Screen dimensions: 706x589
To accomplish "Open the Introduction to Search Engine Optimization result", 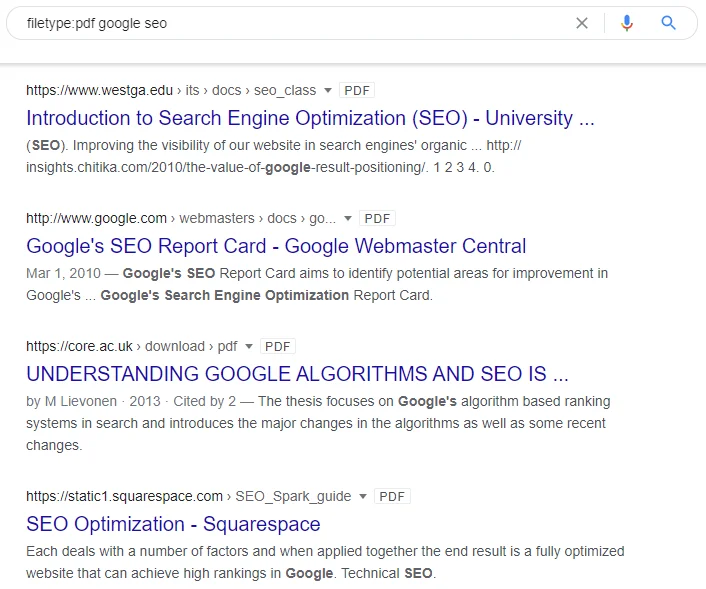I will point(310,118).
